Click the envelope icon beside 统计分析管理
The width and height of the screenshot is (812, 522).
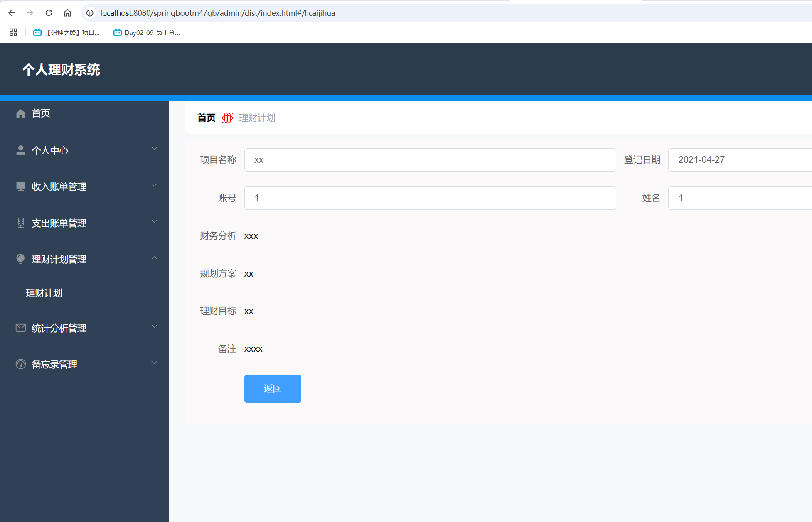(21, 328)
